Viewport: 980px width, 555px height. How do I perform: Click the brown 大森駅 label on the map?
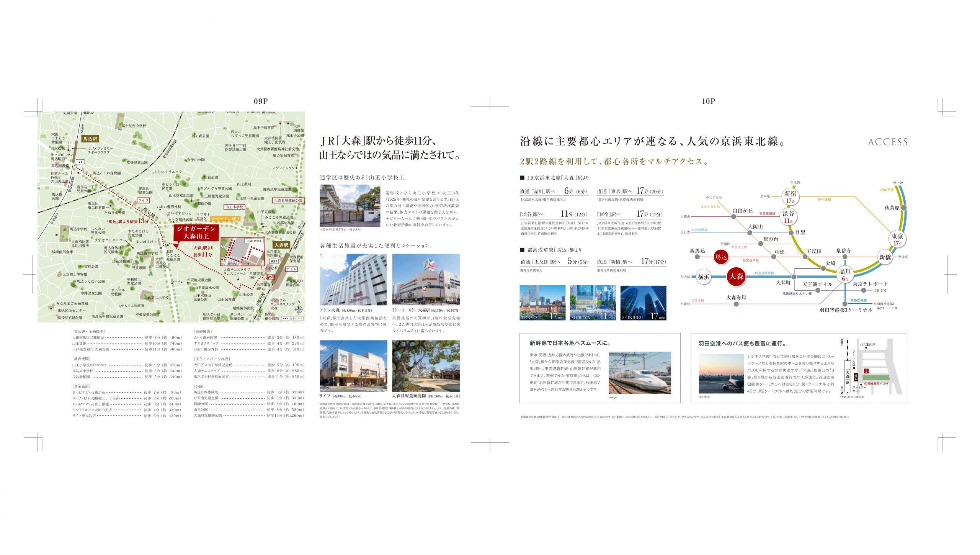click(x=281, y=245)
